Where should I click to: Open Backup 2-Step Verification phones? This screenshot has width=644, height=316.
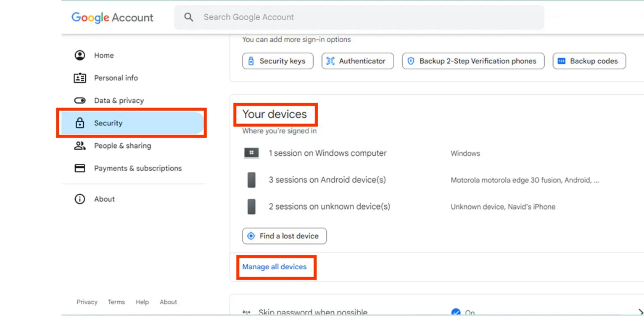(x=473, y=61)
